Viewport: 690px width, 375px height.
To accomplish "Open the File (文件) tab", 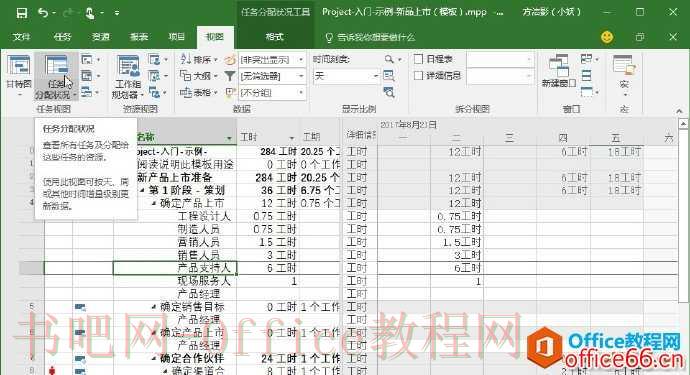I will coord(21,37).
